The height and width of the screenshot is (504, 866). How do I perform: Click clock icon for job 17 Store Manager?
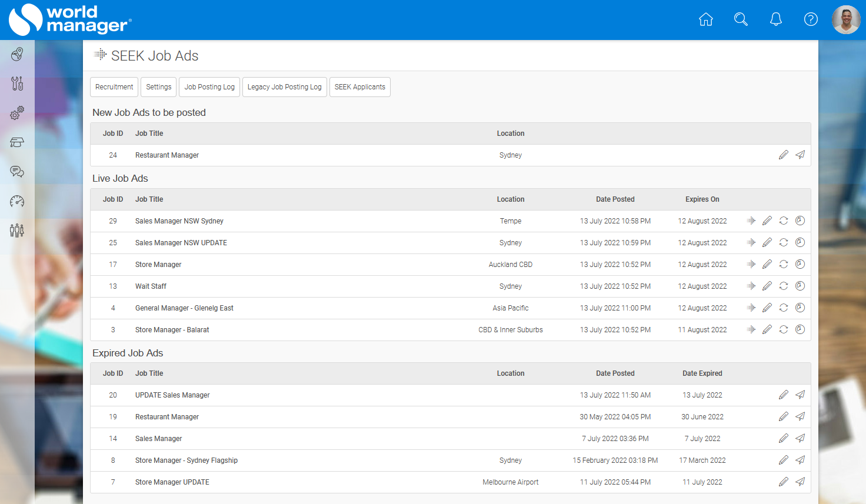[x=800, y=264]
